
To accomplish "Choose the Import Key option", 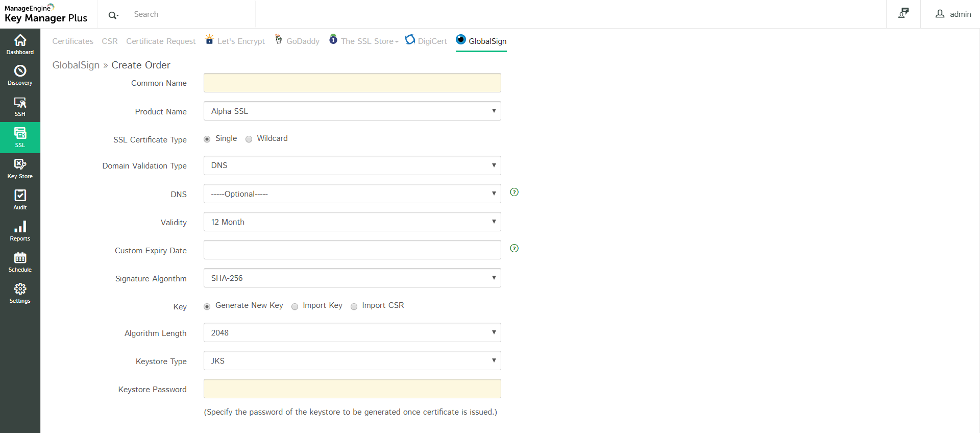I will (x=295, y=306).
